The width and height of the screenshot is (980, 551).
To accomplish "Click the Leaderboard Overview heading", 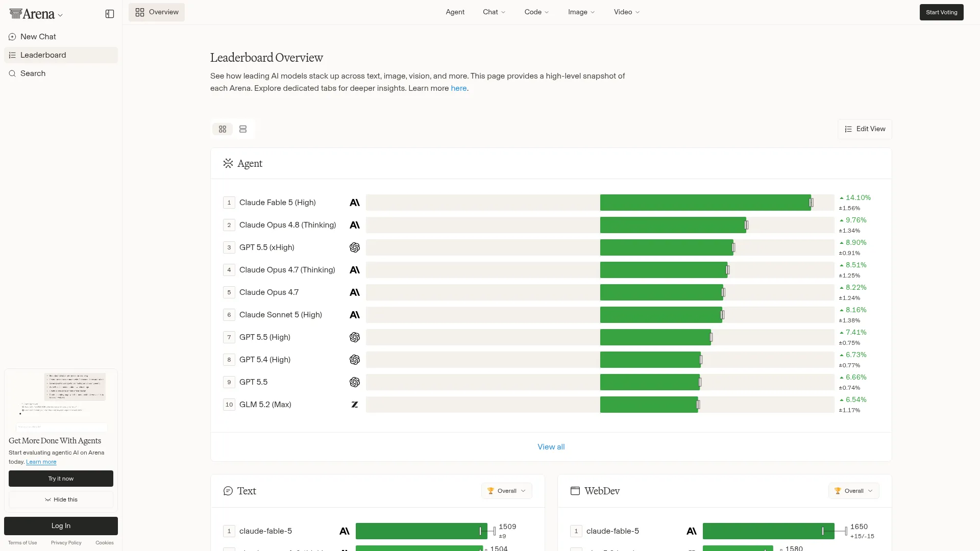I will [x=266, y=58].
